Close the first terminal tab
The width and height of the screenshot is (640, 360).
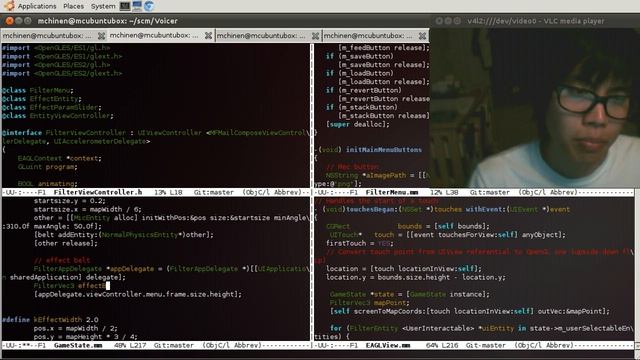click(x=101, y=36)
